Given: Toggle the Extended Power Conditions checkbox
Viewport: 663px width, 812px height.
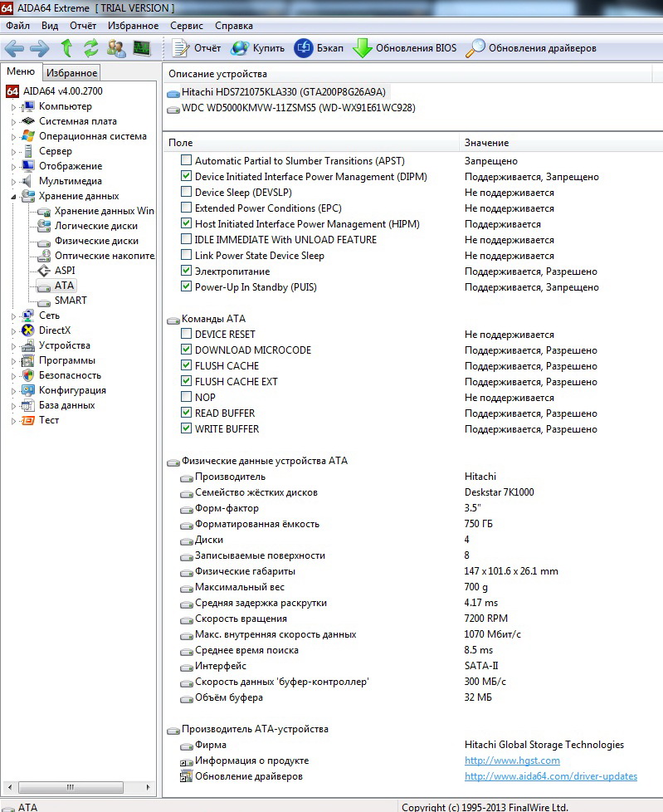Looking at the screenshot, I should point(187,207).
